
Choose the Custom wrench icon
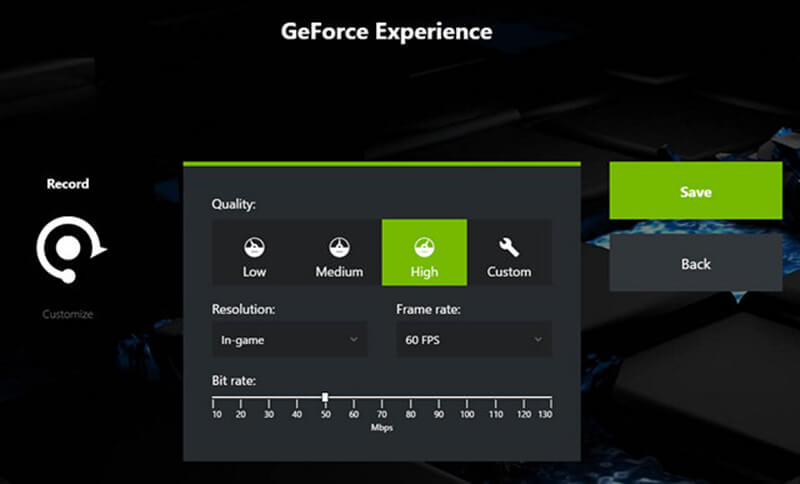click(x=509, y=247)
